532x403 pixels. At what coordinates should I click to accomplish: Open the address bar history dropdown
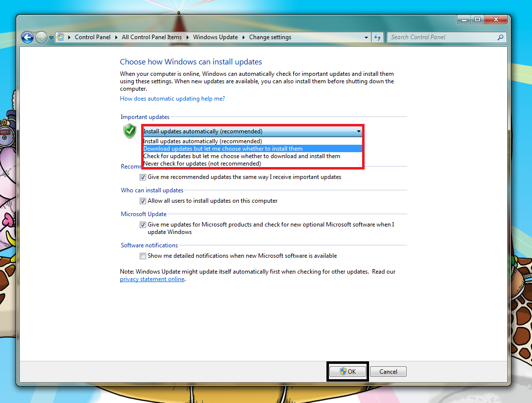coord(366,37)
